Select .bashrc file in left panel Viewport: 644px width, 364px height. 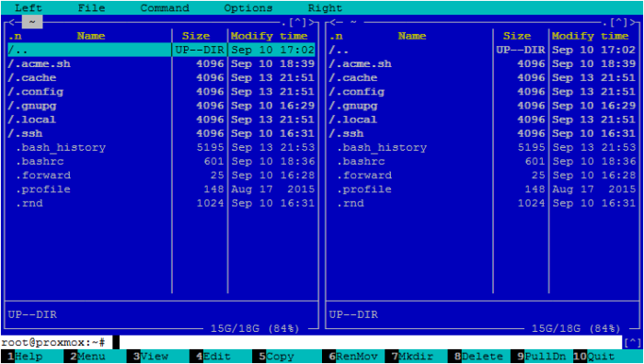point(161,162)
